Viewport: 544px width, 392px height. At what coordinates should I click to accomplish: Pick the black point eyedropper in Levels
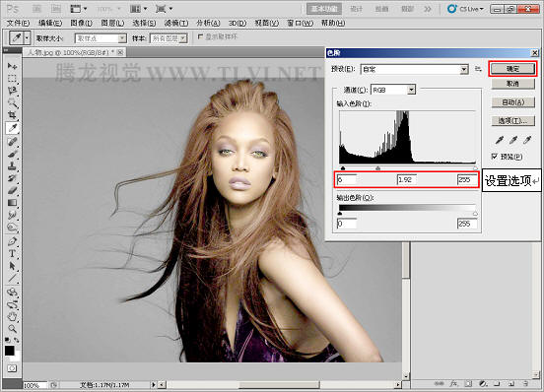click(x=500, y=140)
